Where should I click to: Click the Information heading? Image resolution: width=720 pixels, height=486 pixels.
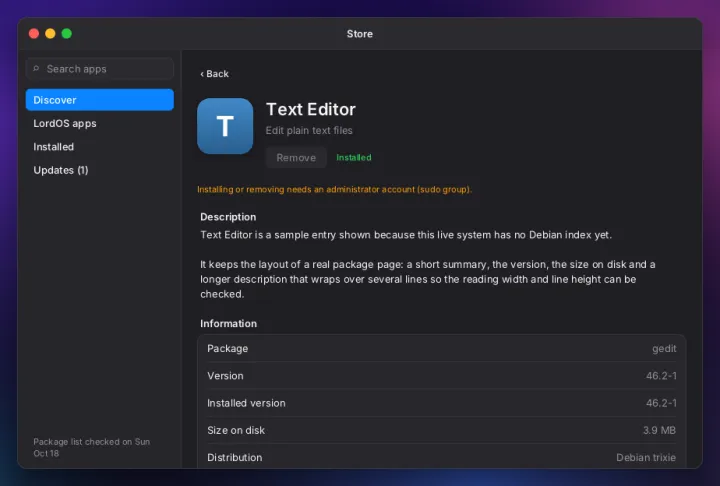228,323
